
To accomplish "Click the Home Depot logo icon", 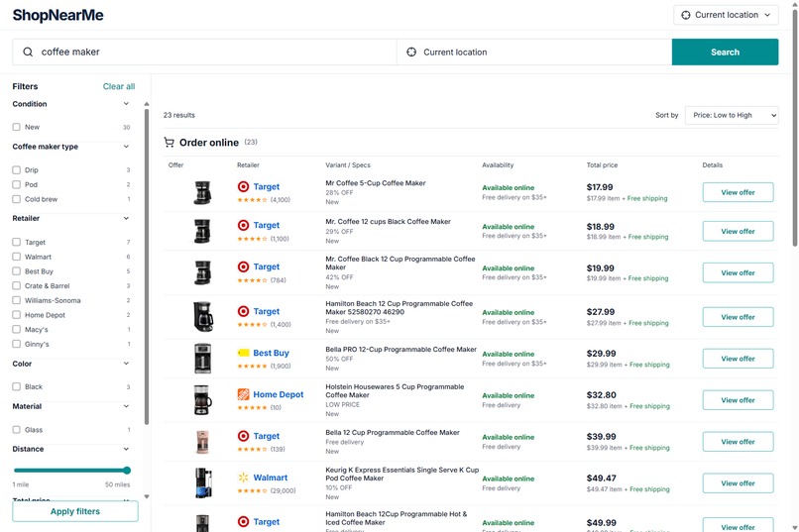I will [x=244, y=394].
